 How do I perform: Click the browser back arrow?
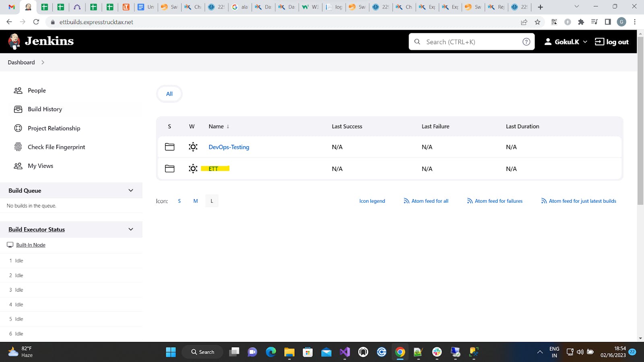pos(9,22)
